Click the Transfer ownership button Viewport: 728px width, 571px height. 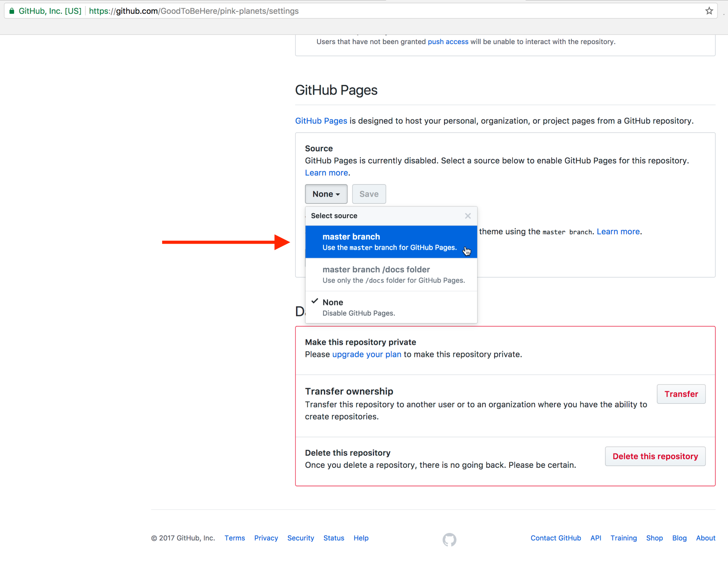tap(681, 394)
